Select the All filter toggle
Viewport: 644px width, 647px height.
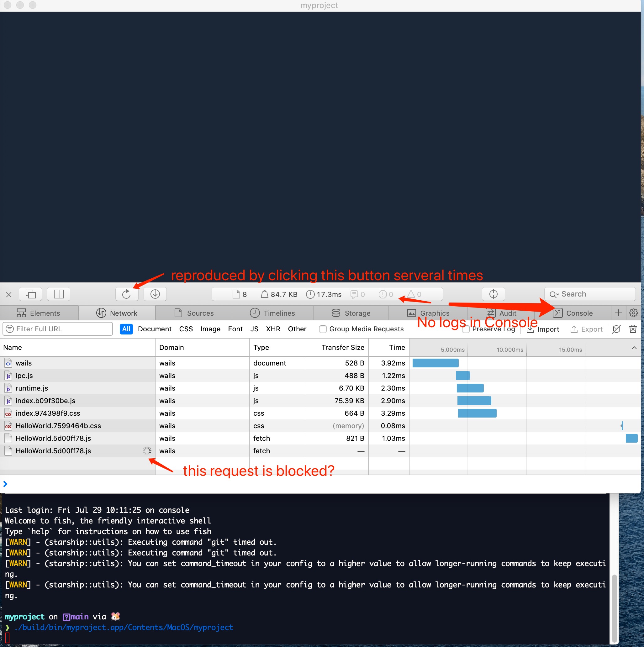126,329
